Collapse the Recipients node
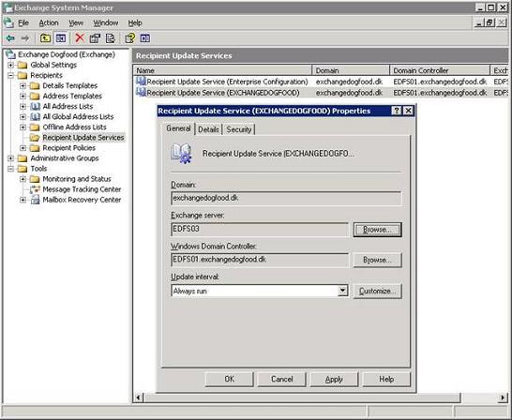 [10, 75]
